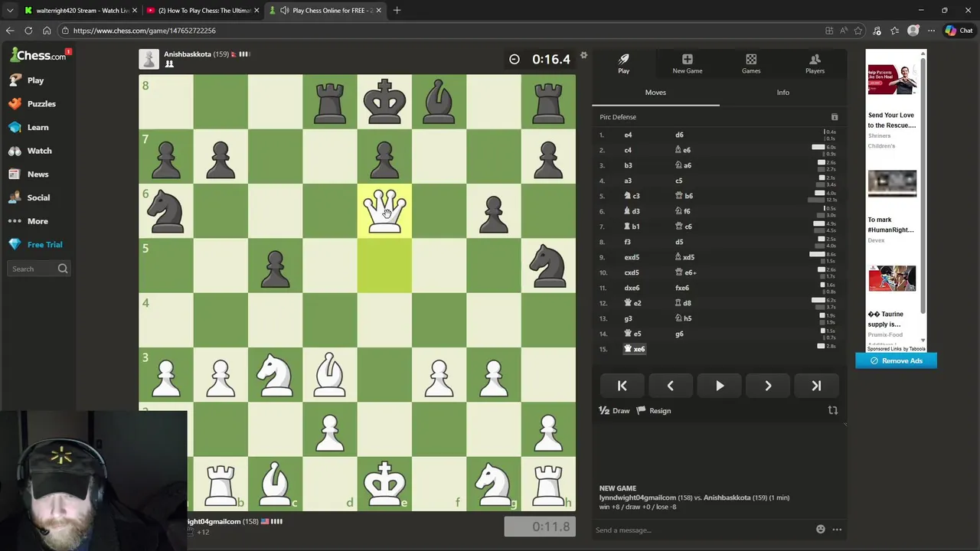Screen dimensions: 980x551
Task: Open Copilot Chat
Action: click(x=959, y=31)
